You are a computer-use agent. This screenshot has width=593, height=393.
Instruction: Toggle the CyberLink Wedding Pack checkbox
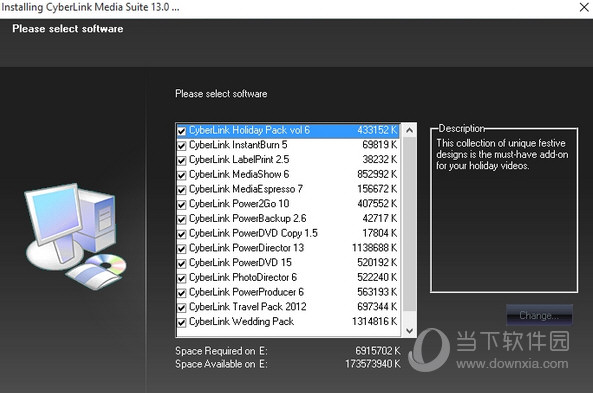[x=182, y=323]
